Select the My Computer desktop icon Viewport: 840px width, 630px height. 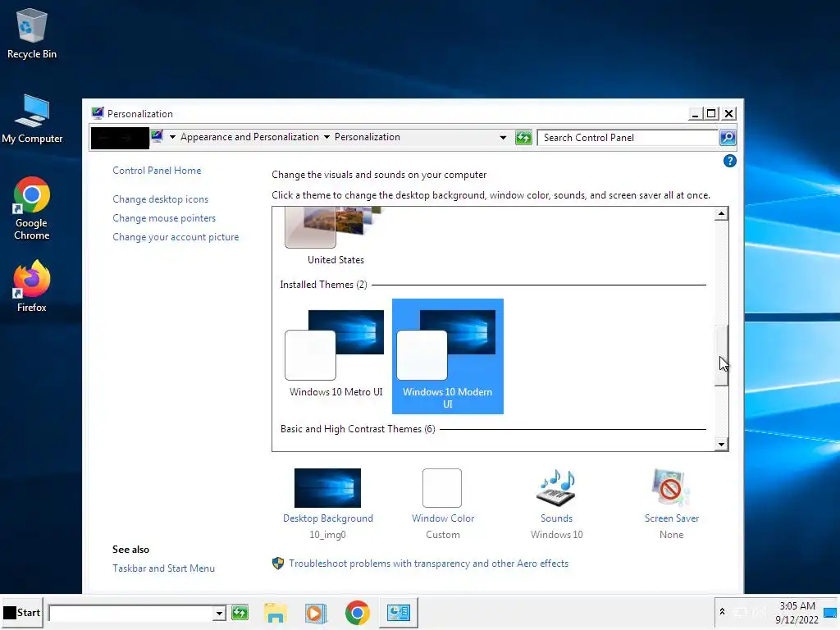coord(32,119)
